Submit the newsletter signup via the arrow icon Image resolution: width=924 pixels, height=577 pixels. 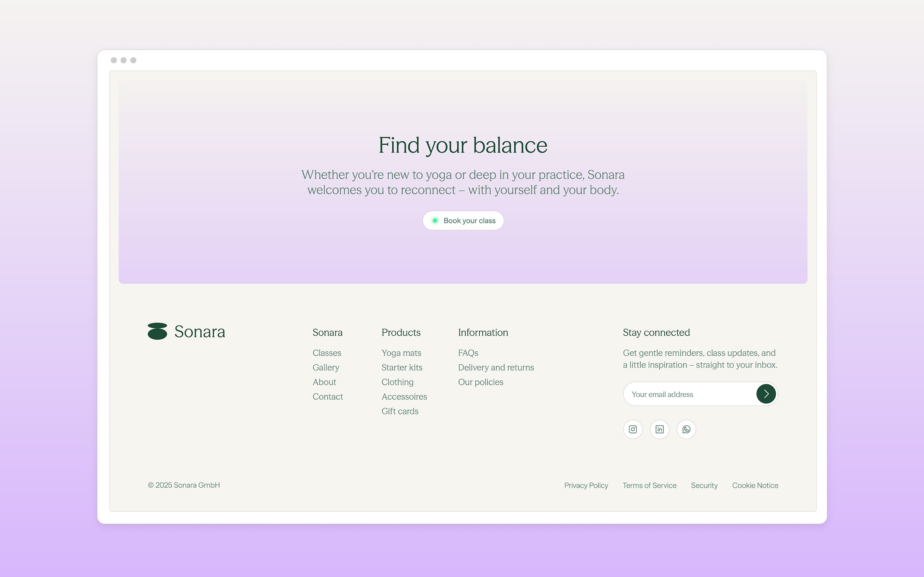pyautogui.click(x=766, y=394)
